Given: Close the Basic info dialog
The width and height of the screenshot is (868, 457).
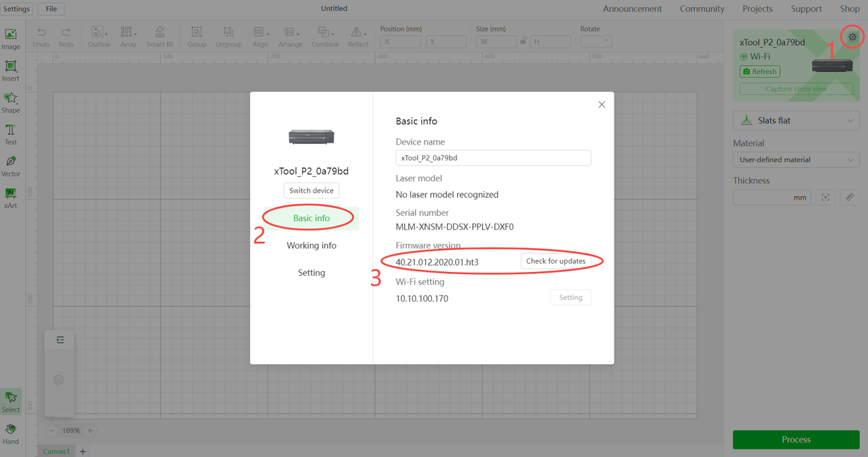Looking at the screenshot, I should click(601, 104).
